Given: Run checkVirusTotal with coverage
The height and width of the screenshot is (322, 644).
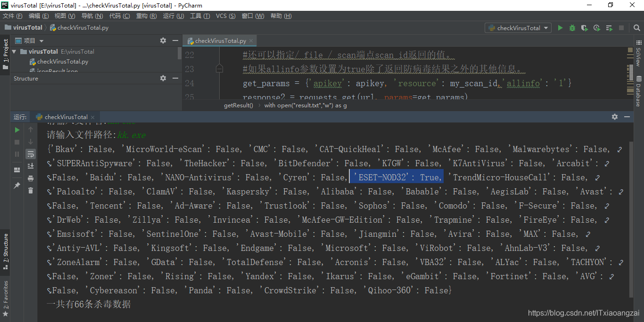Looking at the screenshot, I should pyautogui.click(x=585, y=28).
